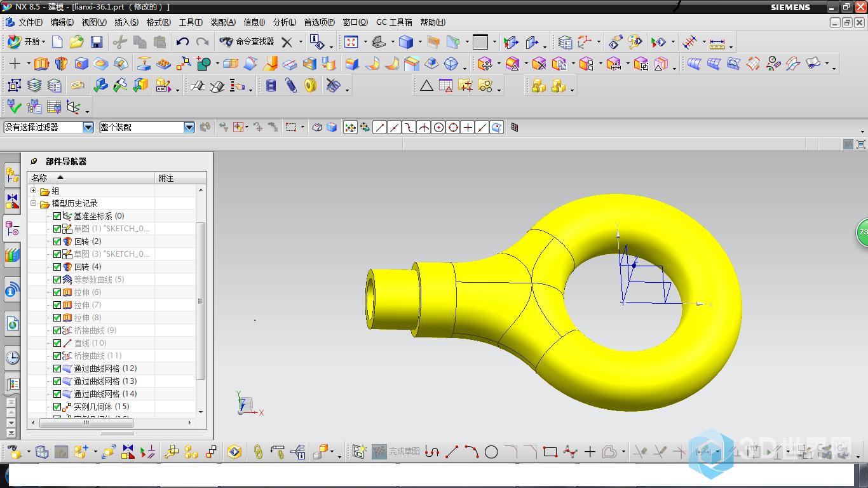Click the yellow coil roll icon

(x=311, y=85)
